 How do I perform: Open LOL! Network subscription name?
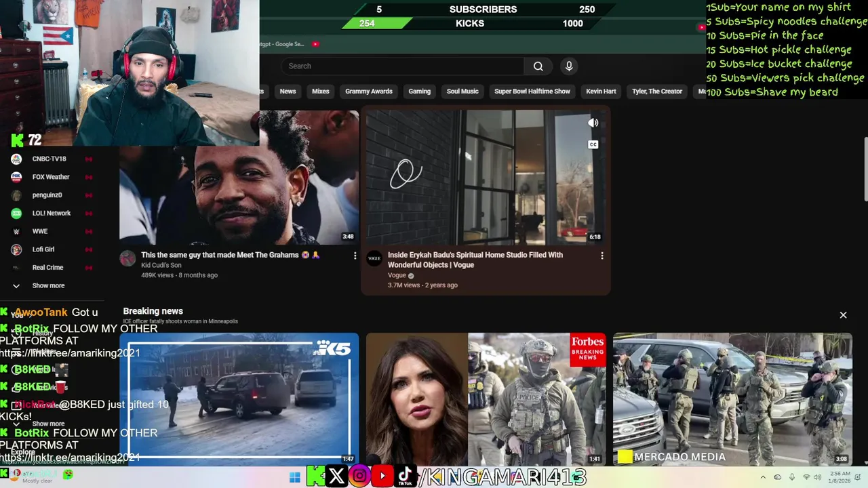click(52, 213)
